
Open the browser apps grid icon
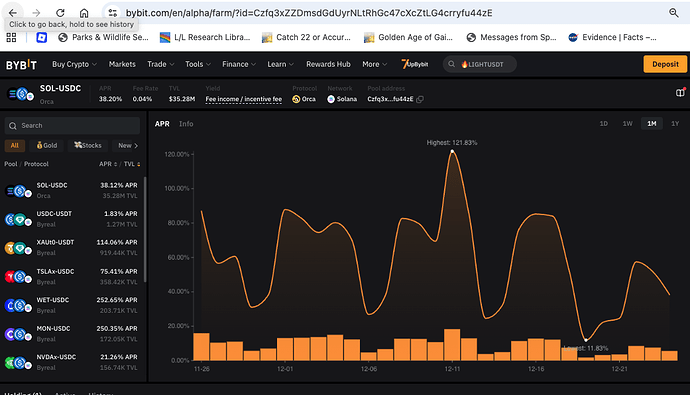click(x=11, y=37)
